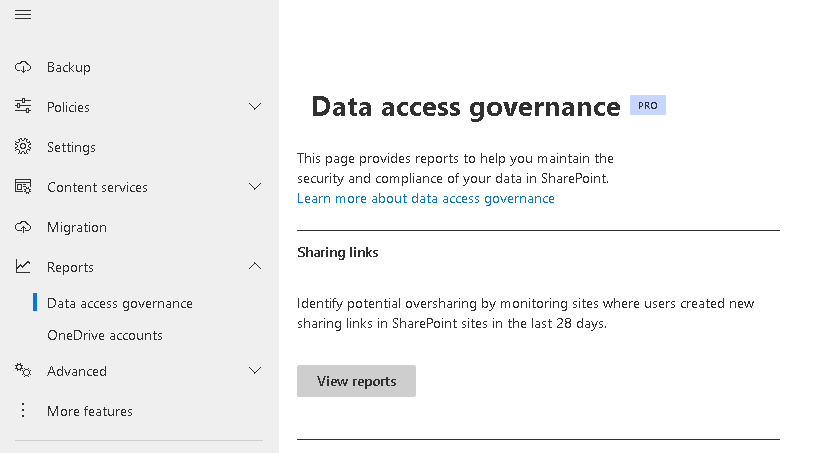Click the More features dots icon

pos(23,411)
